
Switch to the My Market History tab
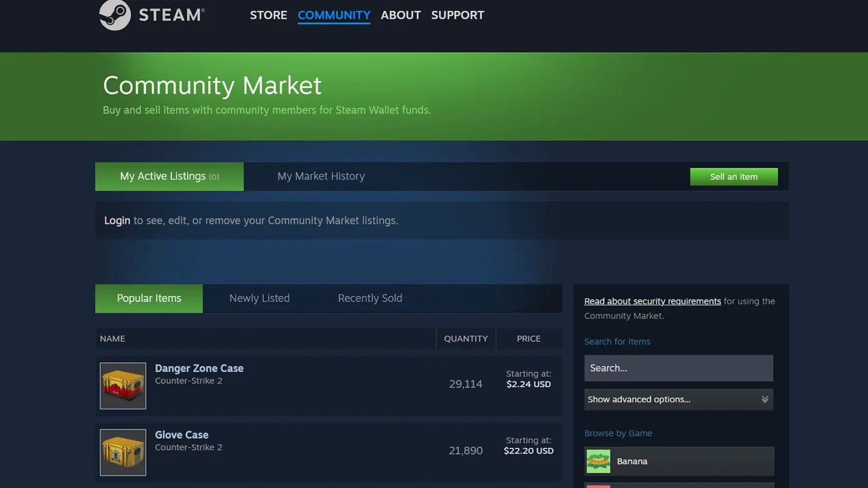321,176
